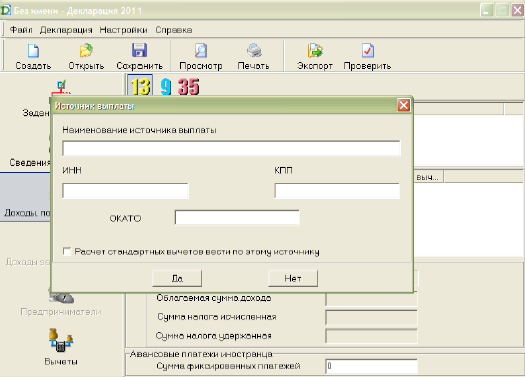Click into the КПП input field
The image size is (525, 377).
click(337, 191)
